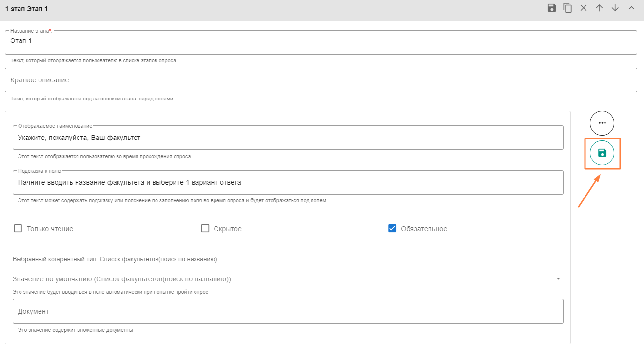Enable the 'Только чтение' checkbox
644x357 pixels.
coord(18,228)
